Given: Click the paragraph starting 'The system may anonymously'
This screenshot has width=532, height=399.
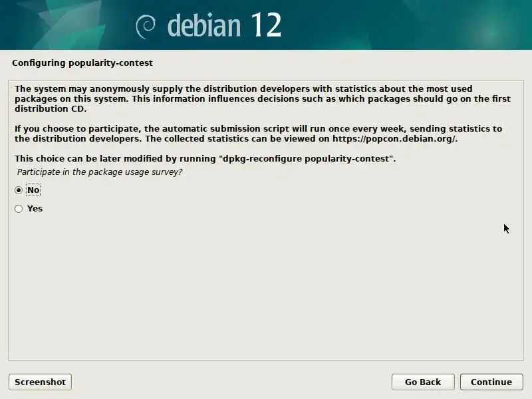Looking at the screenshot, I should [x=262, y=98].
